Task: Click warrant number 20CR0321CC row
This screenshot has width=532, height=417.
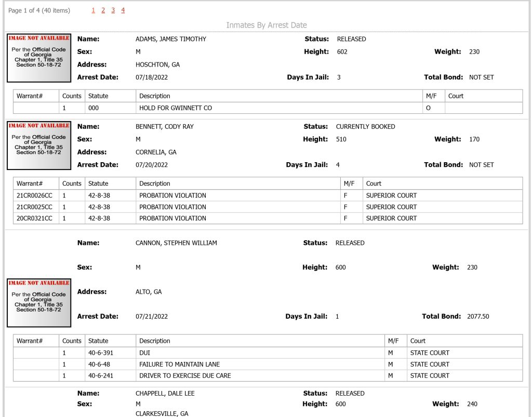Action: pyautogui.click(x=268, y=218)
